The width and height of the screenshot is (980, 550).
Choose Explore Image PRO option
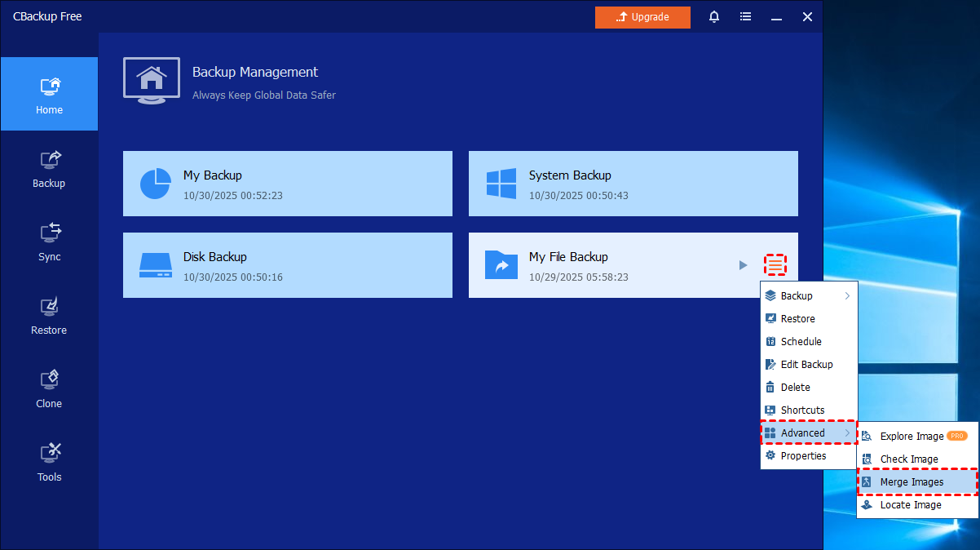point(912,437)
